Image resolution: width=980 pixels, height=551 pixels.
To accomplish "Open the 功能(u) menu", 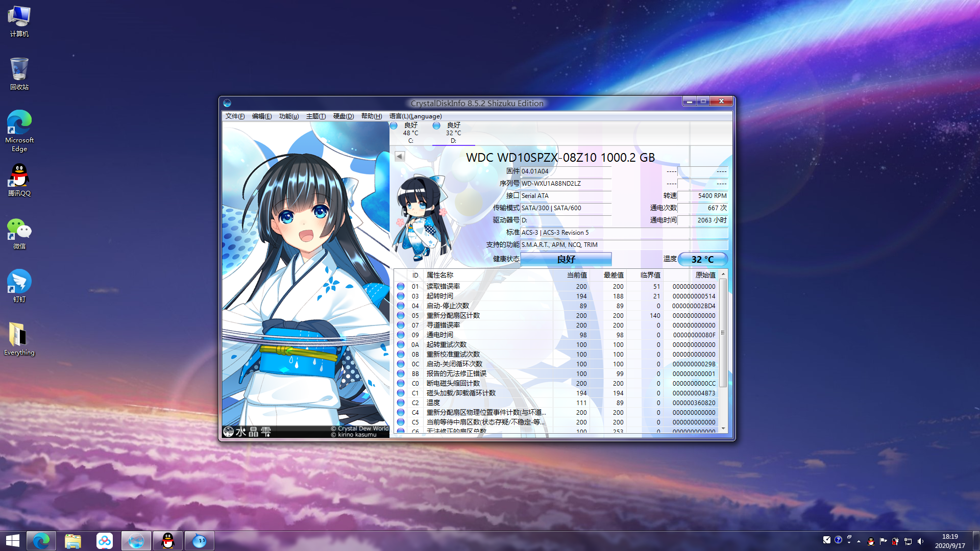I will pos(289,116).
